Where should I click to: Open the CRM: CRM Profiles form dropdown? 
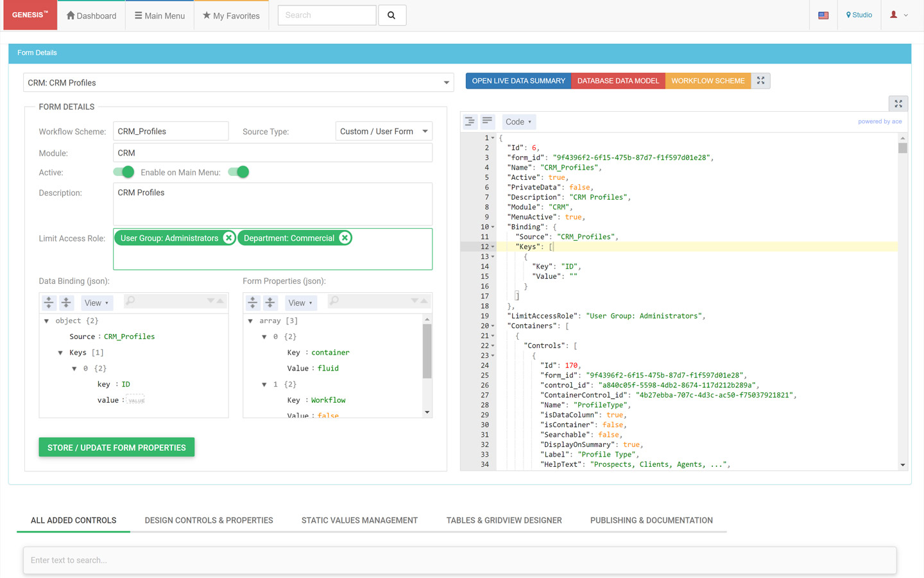[238, 83]
